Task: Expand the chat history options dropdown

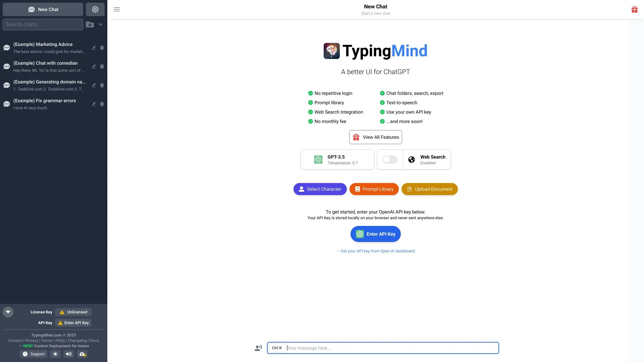Action: tap(101, 24)
